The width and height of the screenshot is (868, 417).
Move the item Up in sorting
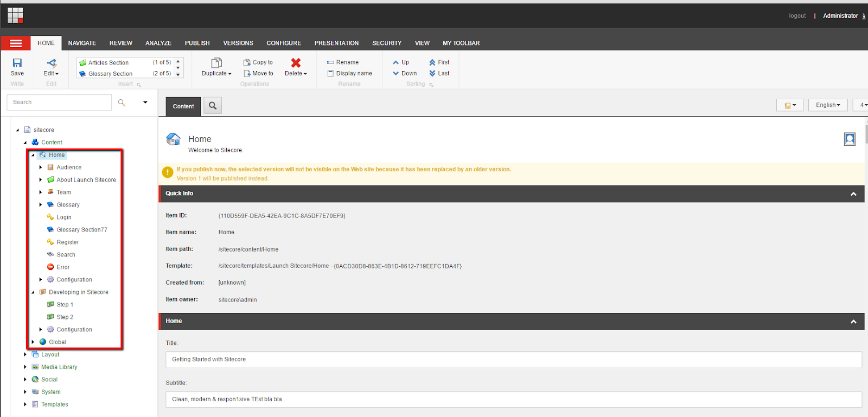click(401, 62)
